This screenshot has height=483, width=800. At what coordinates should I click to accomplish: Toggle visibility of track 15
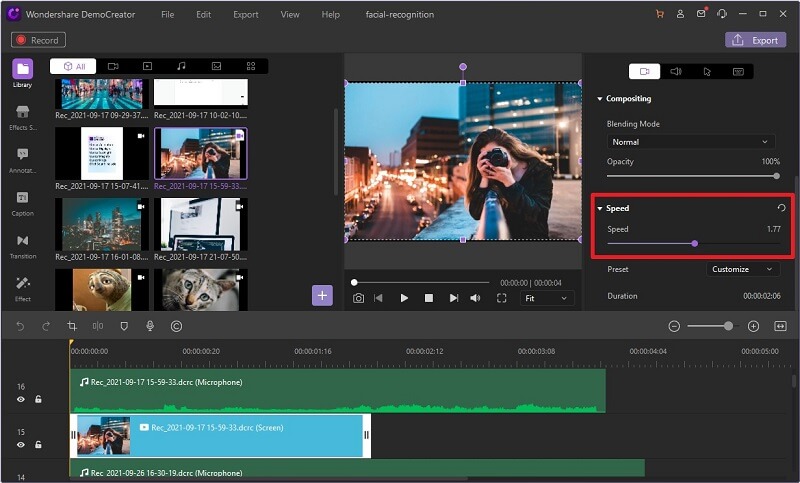[21, 444]
